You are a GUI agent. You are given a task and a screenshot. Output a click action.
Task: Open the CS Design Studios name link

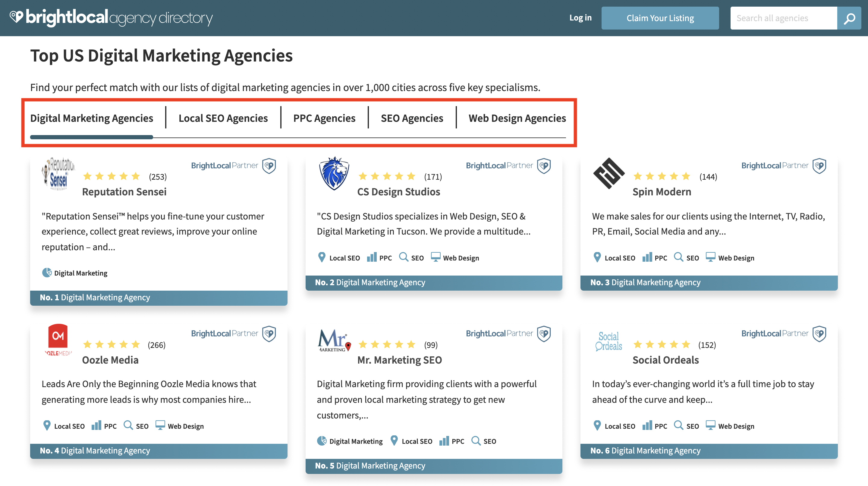(x=399, y=192)
